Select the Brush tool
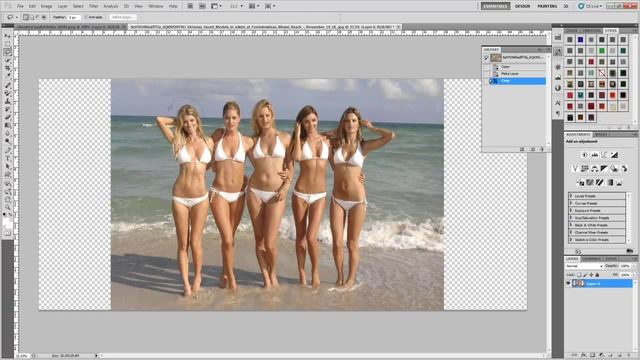 (x=8, y=93)
